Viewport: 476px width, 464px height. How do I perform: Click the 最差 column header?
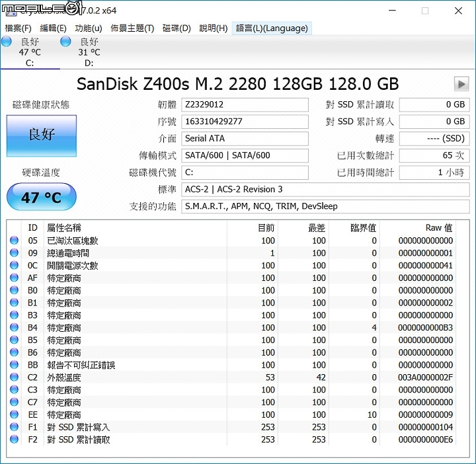303,227
